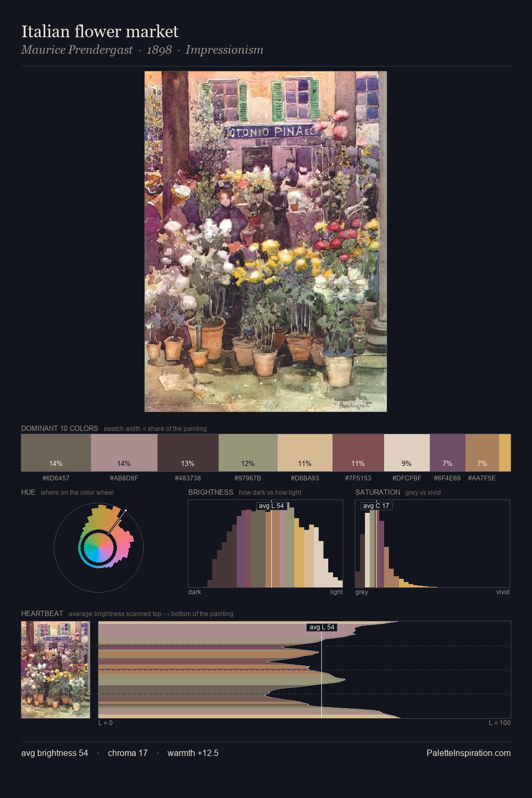Click the '#DFCFBF' hex code label
Screen dimensions: 532x798
407,478
